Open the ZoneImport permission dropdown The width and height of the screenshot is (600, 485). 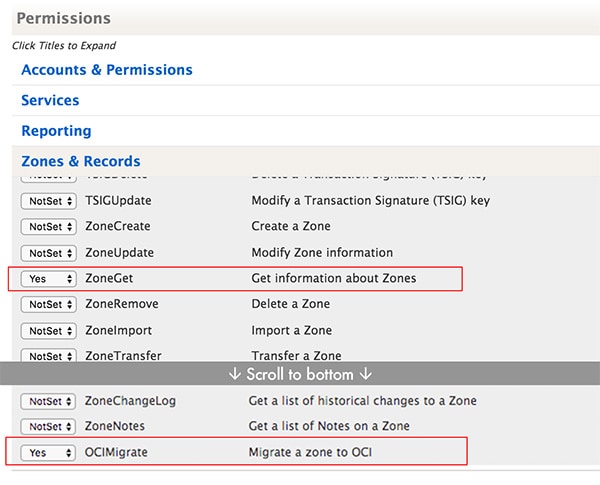pyautogui.click(x=48, y=331)
